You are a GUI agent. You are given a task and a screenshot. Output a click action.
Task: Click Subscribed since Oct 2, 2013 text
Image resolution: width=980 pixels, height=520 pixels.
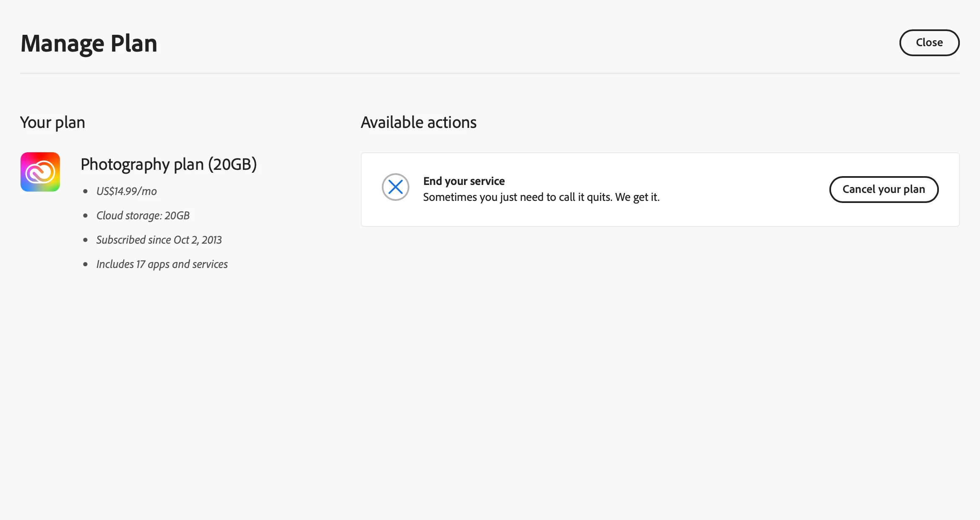click(x=159, y=240)
